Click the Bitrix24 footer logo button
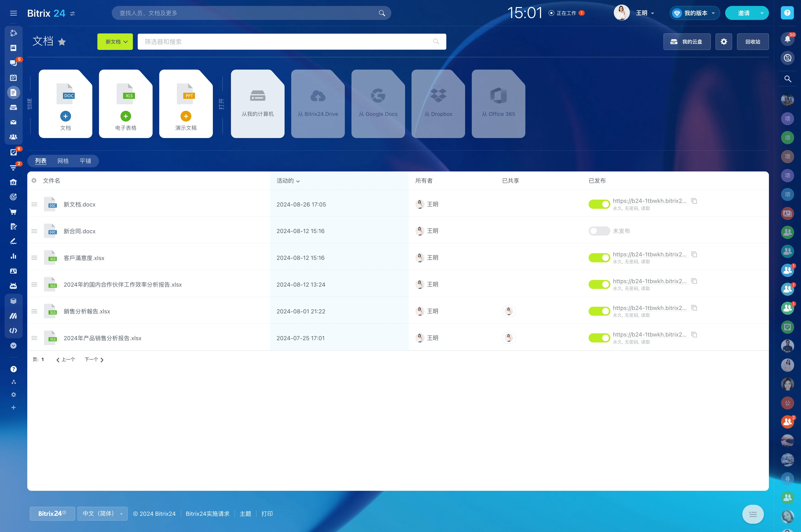Viewport: 801px width, 532px height. point(52,514)
